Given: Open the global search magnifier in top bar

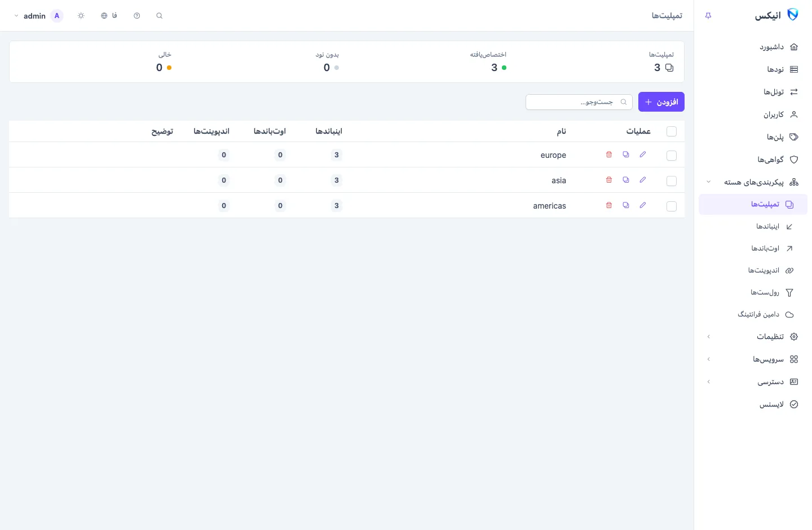Looking at the screenshot, I should (x=160, y=16).
